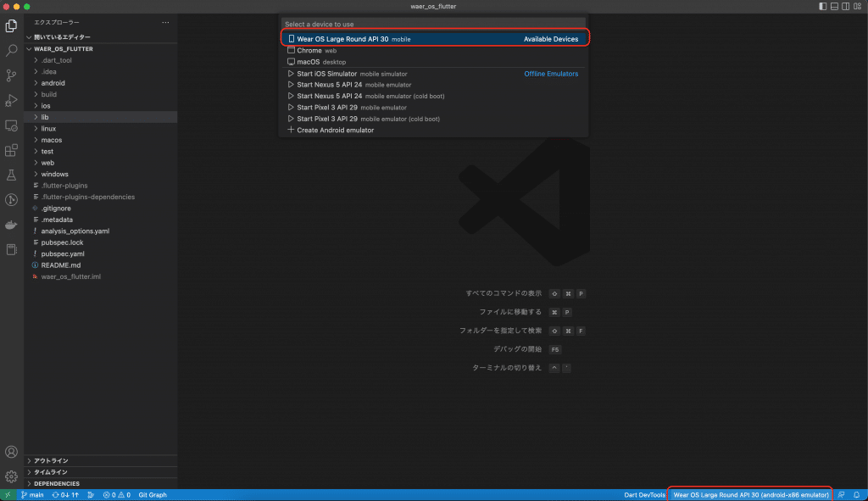Open customize layout icon in title bar
The width and height of the screenshot is (868, 501).
coord(858,6)
